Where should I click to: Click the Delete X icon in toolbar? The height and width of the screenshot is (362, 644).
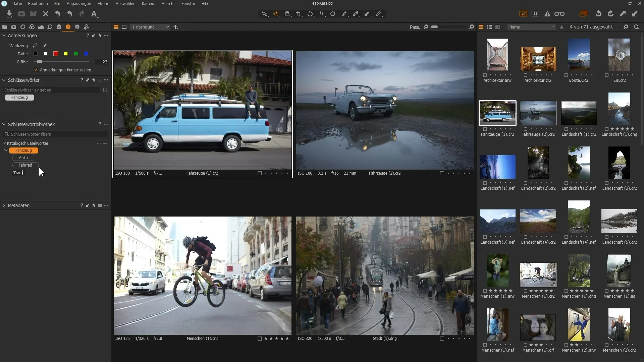(46, 14)
